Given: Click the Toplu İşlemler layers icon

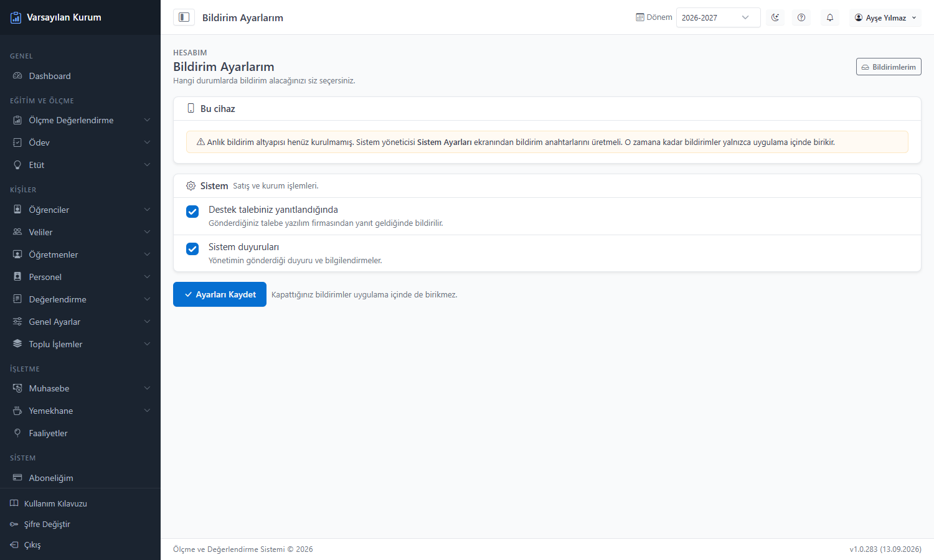Looking at the screenshot, I should [17, 344].
